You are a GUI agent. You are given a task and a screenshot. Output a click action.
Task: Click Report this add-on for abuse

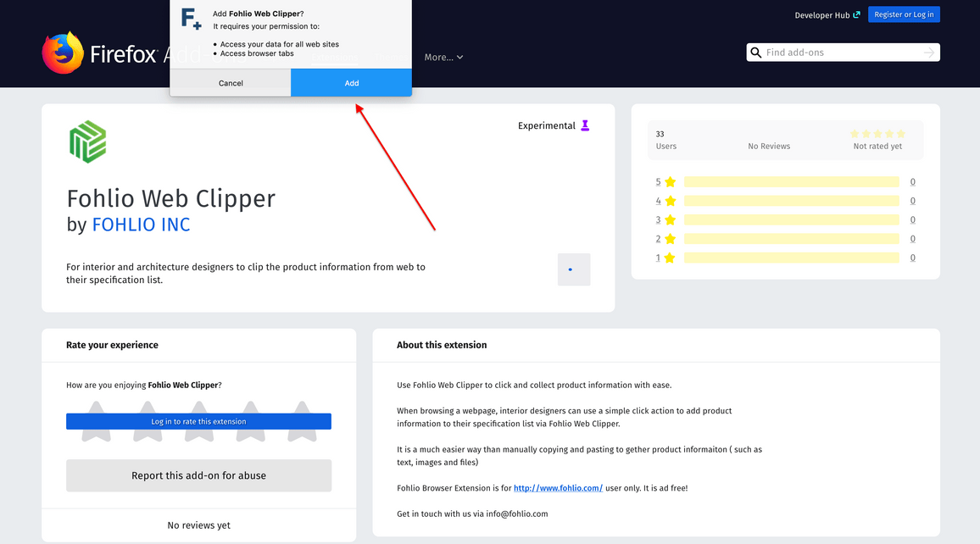[x=198, y=475]
